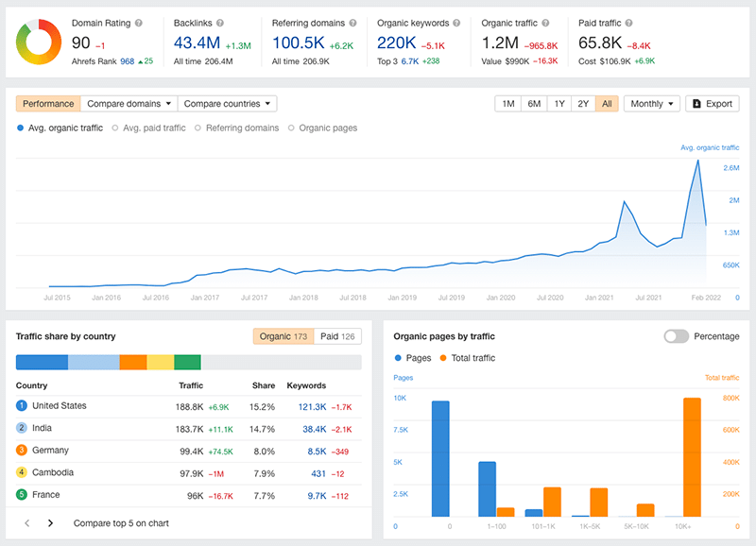Click the Domain Rating donut chart
Screen dimensions: 756x546
point(39,42)
